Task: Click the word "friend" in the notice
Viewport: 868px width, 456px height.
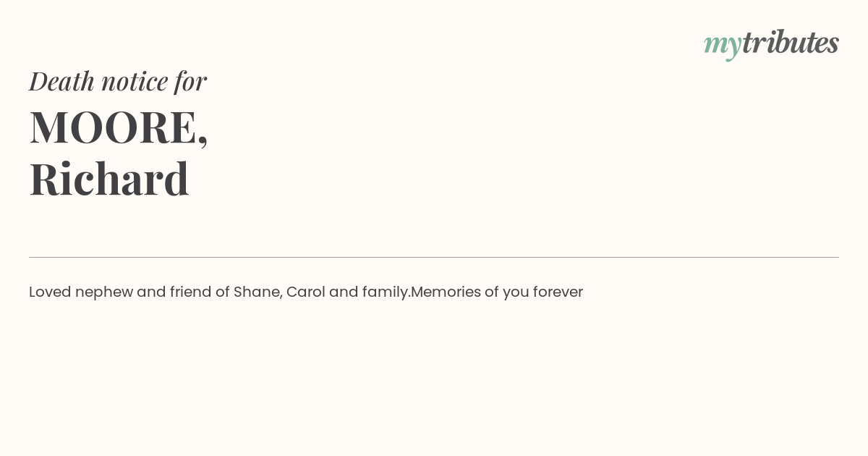Action: [190, 292]
